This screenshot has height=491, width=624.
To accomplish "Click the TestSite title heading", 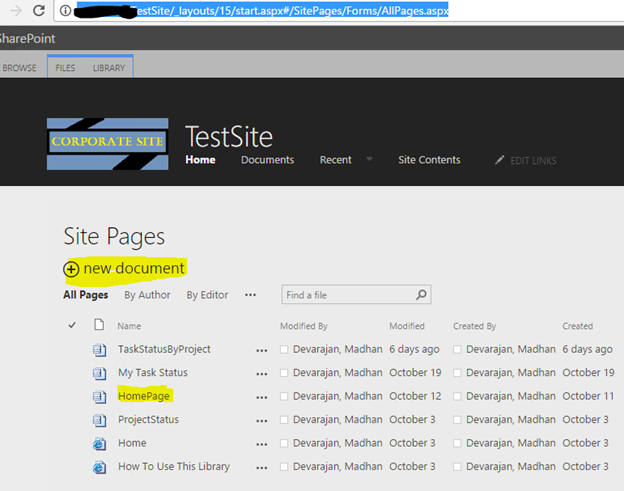I will click(229, 136).
